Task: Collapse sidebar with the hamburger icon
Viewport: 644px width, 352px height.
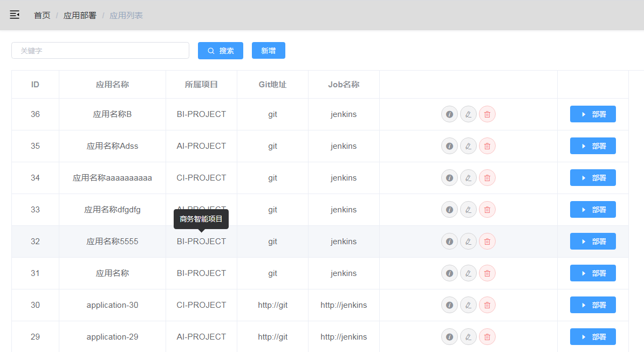Action: [x=15, y=15]
